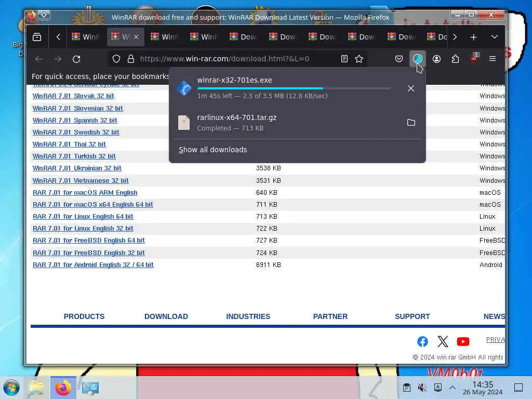Download WinRAR 7.01 Vietnamese 32 bit
The width and height of the screenshot is (532, 399).
coord(81,180)
